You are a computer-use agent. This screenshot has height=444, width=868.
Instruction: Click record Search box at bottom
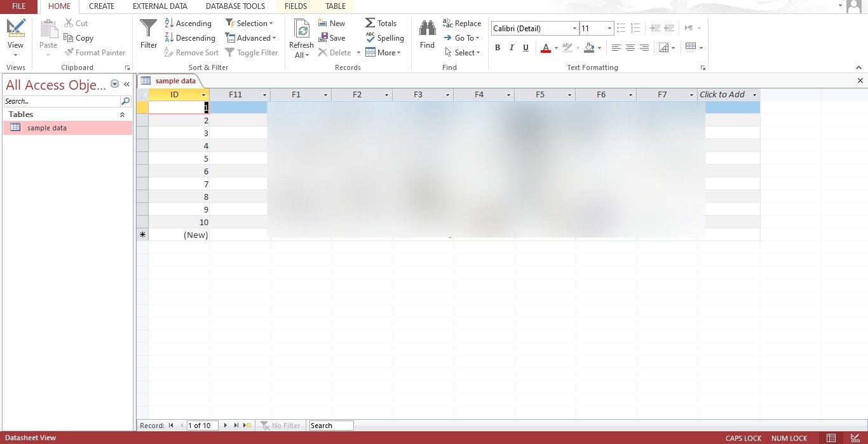click(331, 426)
